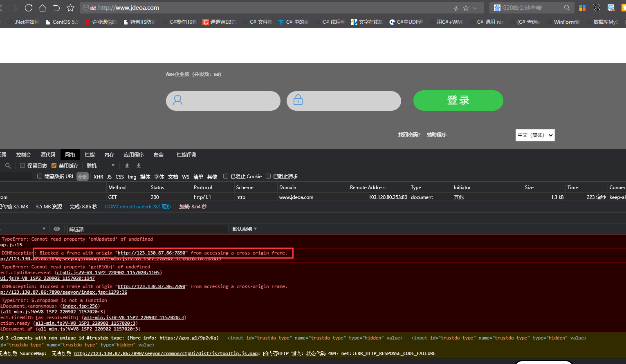Click the undo/restore page arrow icon
The image size is (626, 364).
pos(56,8)
